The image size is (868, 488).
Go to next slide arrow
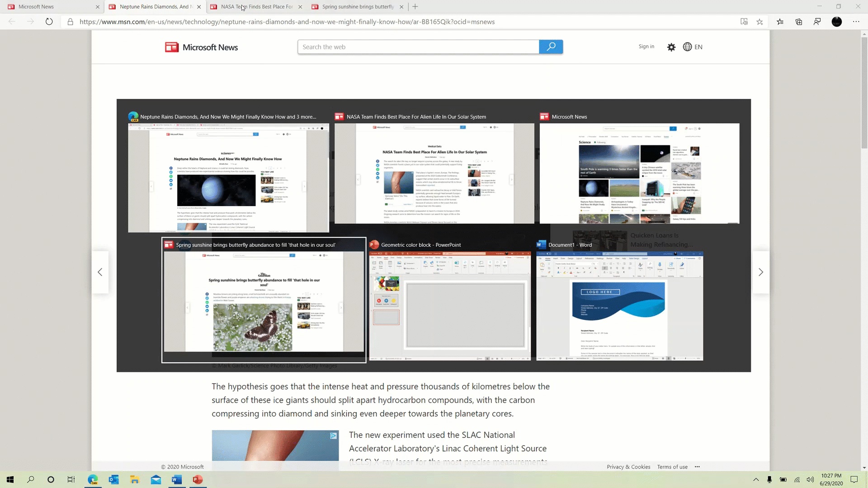tap(761, 272)
